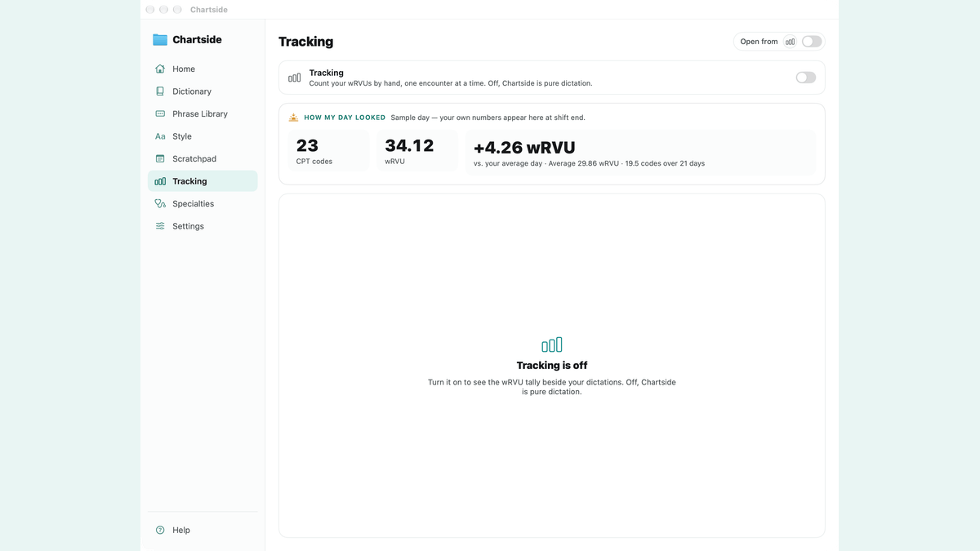This screenshot has width=980, height=551.
Task: Enable the Tracking toggle switch
Action: [806, 78]
